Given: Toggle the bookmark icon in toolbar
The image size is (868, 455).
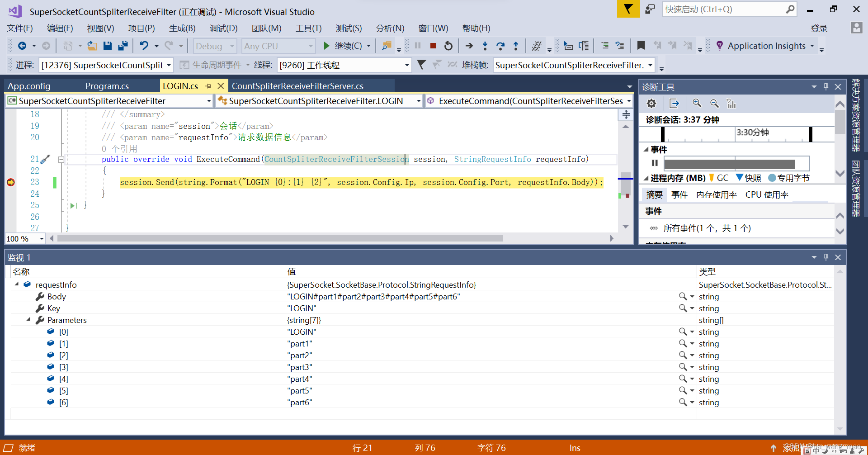Looking at the screenshot, I should click(x=641, y=46).
